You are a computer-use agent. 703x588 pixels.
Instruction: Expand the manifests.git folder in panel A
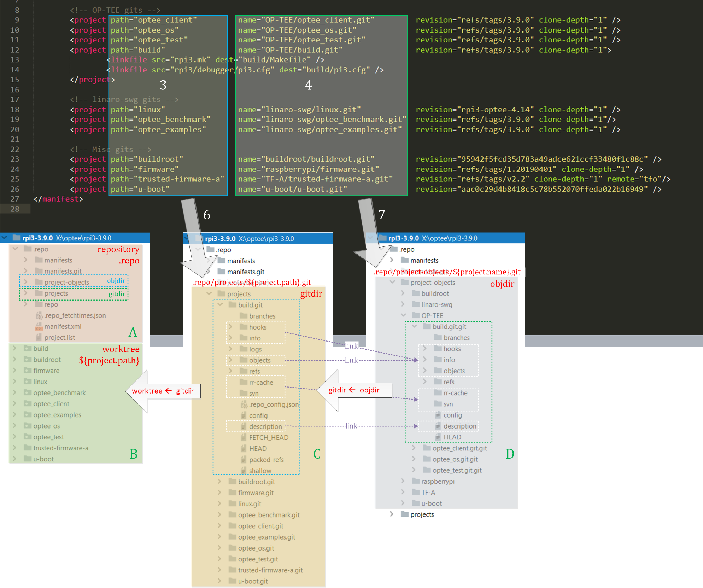[25, 271]
